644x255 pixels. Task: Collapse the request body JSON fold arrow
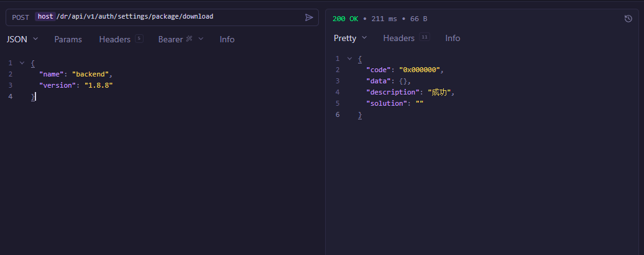tap(22, 63)
